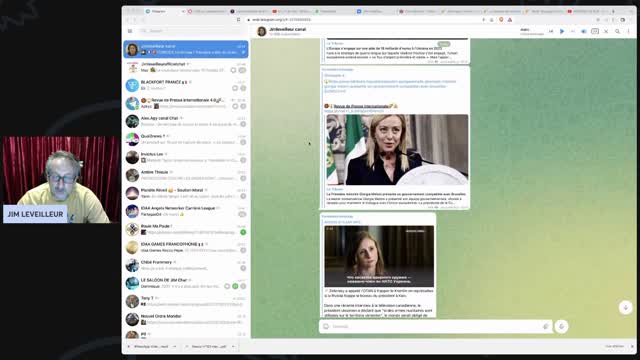Screen dimensions: 640x360
Task: Open the emoji picker in message box
Action: click(x=326, y=326)
